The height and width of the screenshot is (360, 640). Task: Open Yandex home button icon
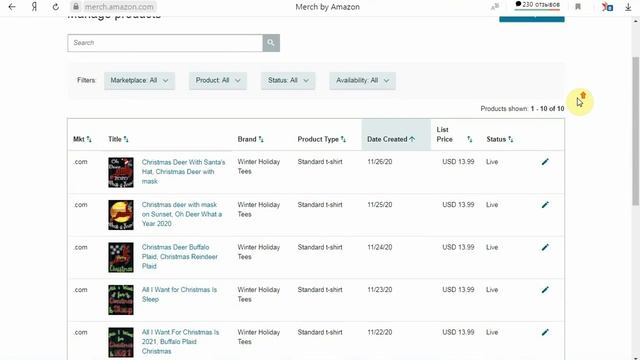pyautogui.click(x=34, y=7)
